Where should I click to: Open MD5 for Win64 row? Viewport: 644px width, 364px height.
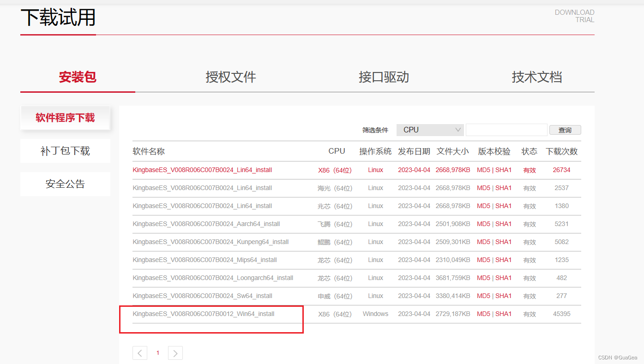pos(483,314)
